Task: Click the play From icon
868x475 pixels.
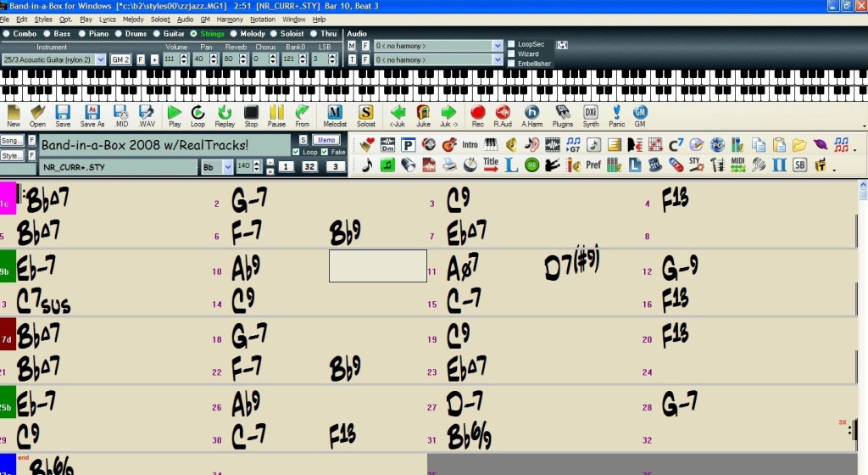Action: pos(303,115)
